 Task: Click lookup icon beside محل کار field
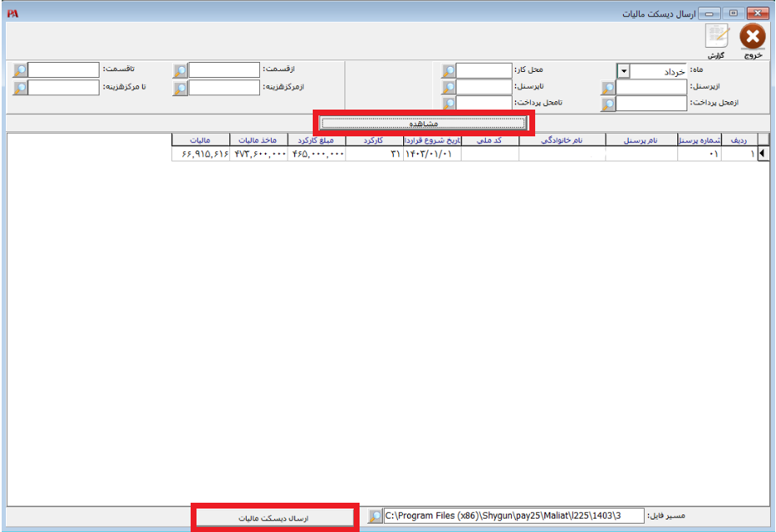[x=448, y=71]
